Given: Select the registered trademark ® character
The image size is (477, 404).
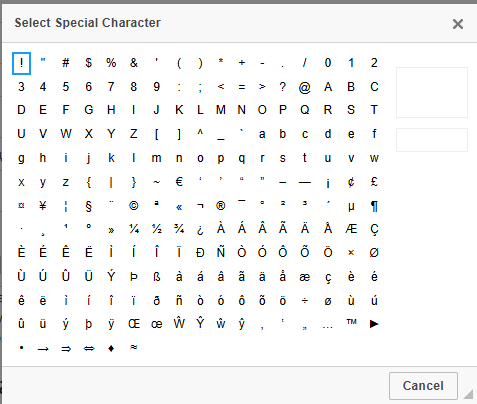Looking at the screenshot, I should (x=221, y=206).
